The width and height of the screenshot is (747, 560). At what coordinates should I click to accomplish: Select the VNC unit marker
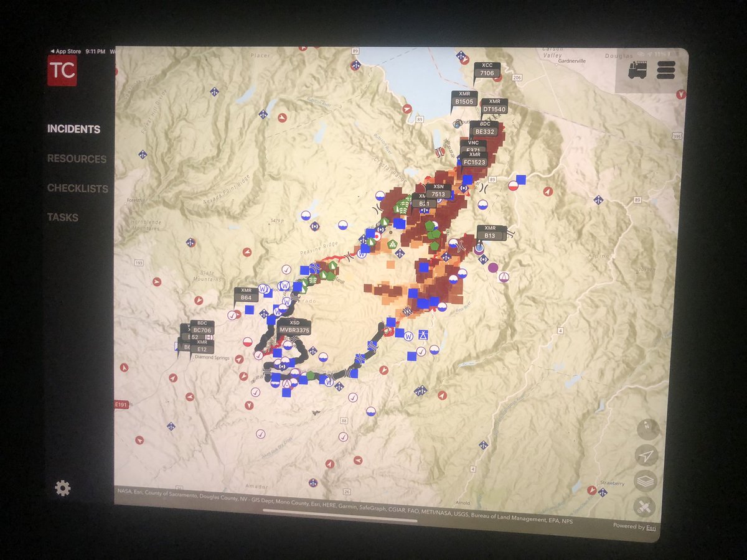tap(473, 146)
